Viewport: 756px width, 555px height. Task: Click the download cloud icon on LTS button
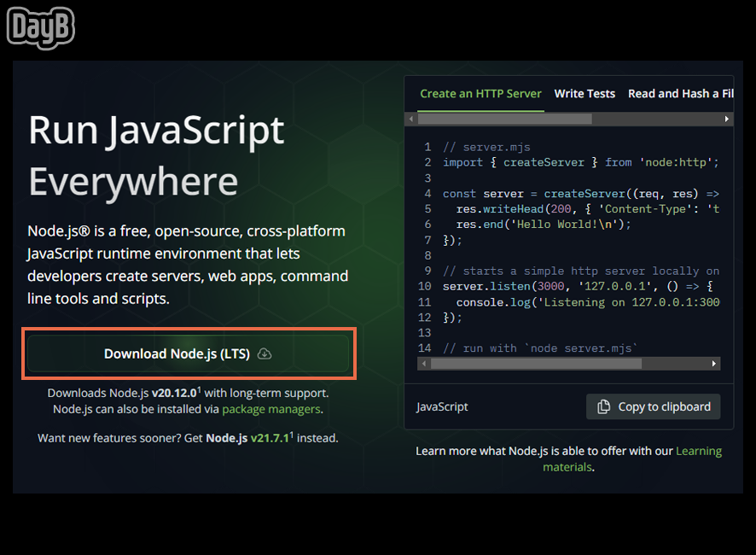264,353
